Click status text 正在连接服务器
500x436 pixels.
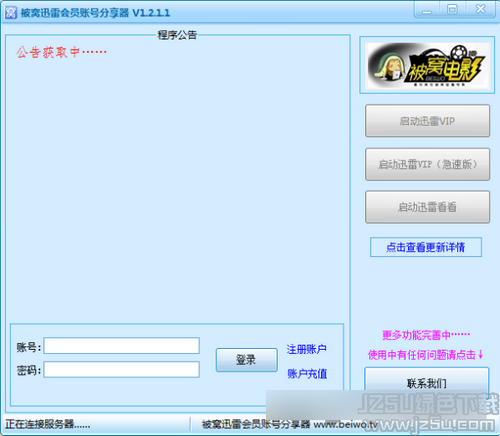[47, 424]
